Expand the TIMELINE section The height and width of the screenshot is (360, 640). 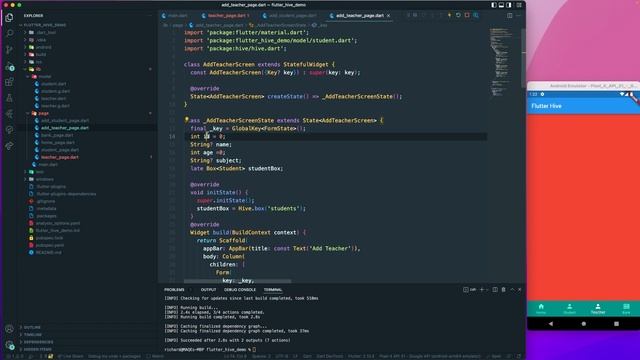pos(88,335)
